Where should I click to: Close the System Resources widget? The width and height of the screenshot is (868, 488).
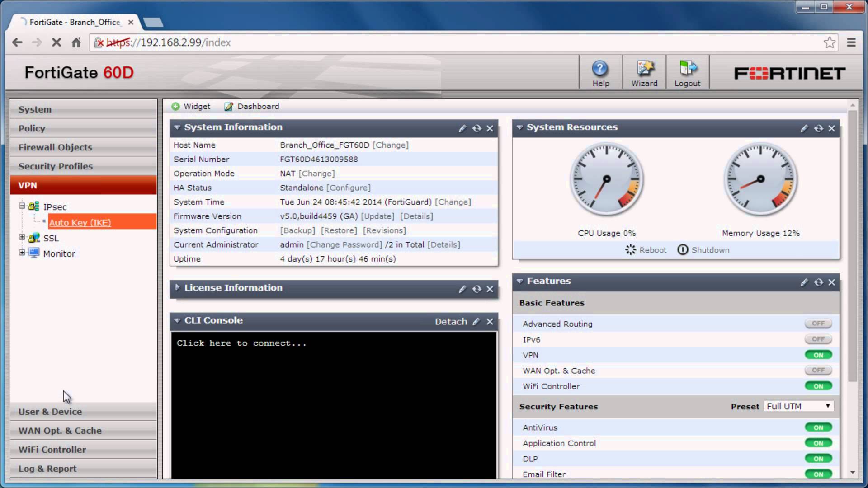pyautogui.click(x=831, y=129)
